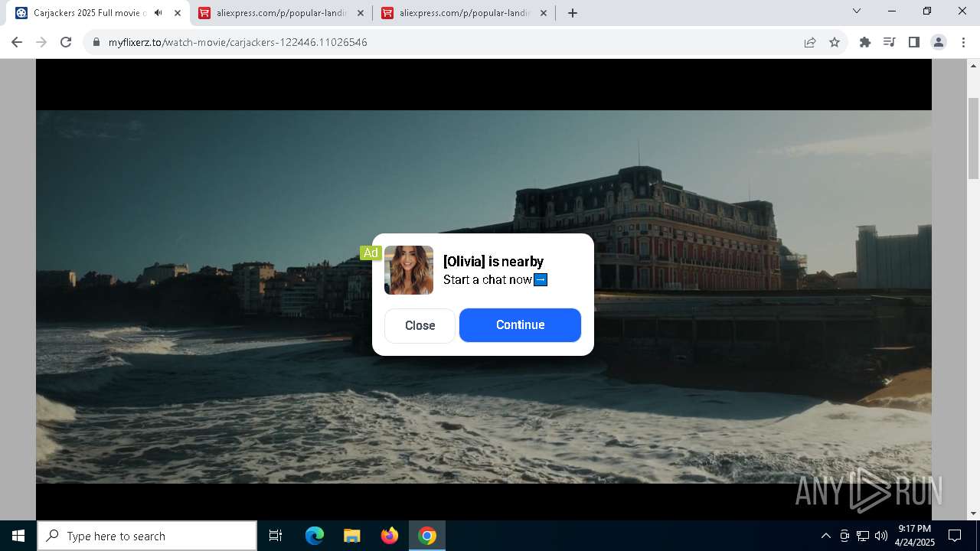Close the Carjackers 2025 tab
This screenshot has width=980, height=551.
(x=178, y=13)
